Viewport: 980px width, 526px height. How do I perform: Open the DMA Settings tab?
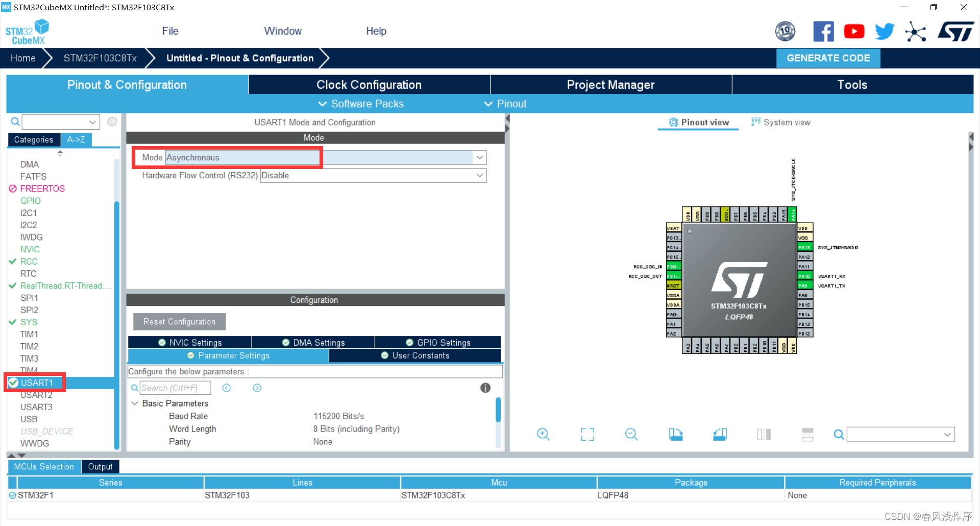coord(313,342)
